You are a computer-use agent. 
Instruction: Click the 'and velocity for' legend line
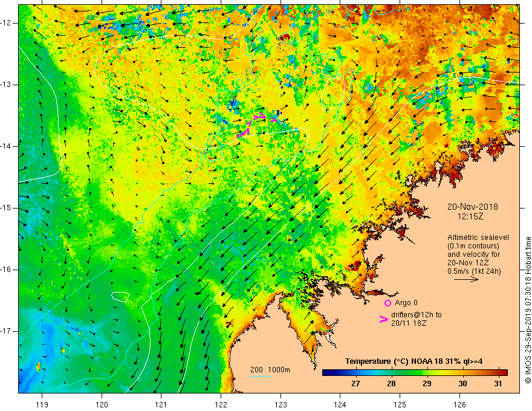(473, 254)
